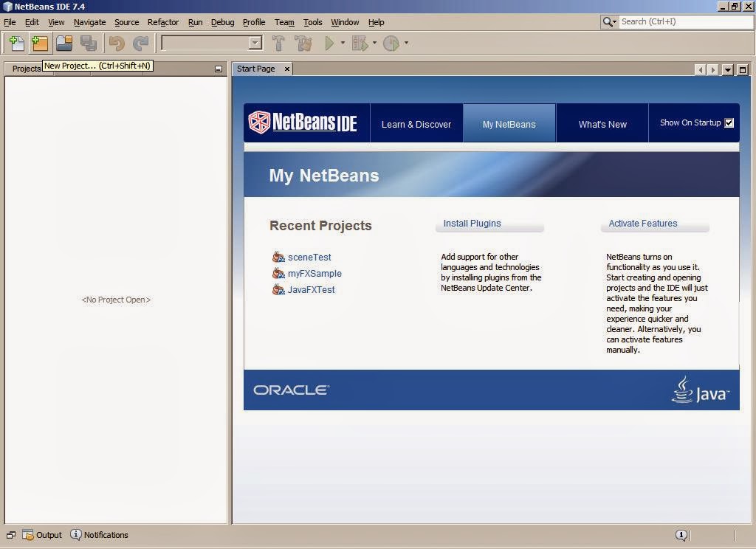The height and width of the screenshot is (549, 756).
Task: Open the View menu
Action: 56,22
